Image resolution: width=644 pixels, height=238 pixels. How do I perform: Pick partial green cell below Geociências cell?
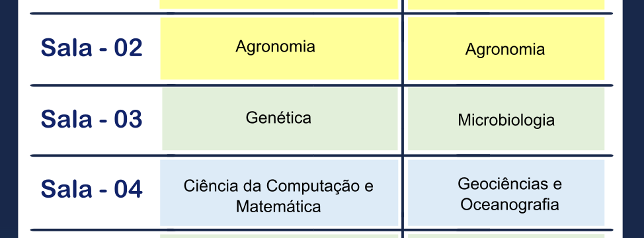click(506, 236)
